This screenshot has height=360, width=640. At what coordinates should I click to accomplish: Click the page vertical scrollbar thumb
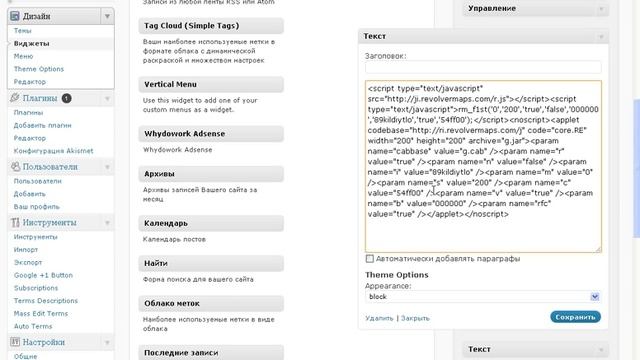click(636, 168)
